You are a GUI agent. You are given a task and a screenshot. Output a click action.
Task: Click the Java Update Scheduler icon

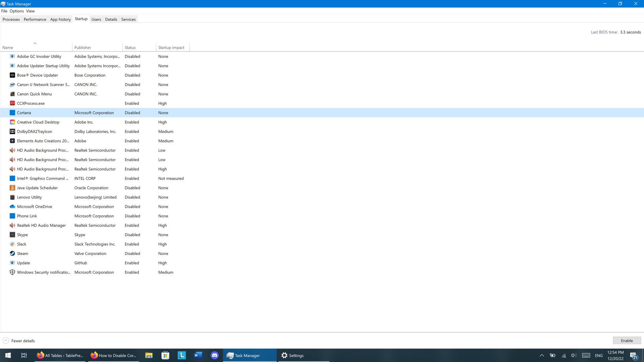point(12,188)
